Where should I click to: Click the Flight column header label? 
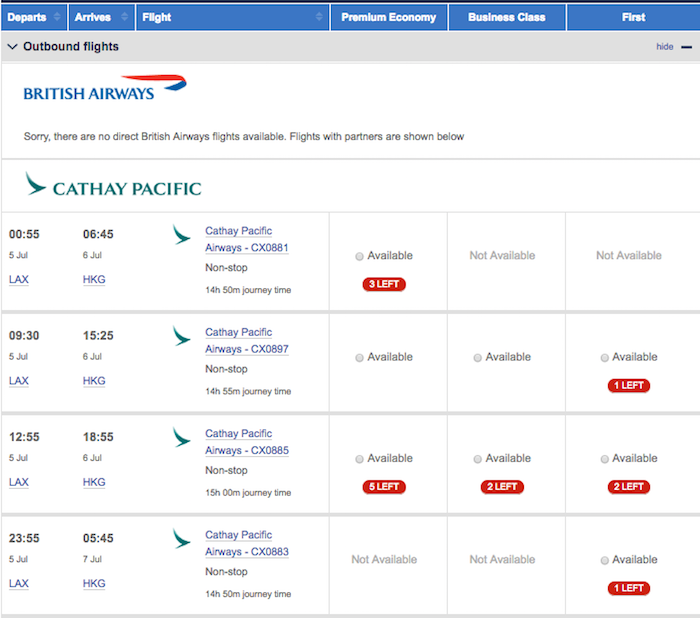click(157, 17)
